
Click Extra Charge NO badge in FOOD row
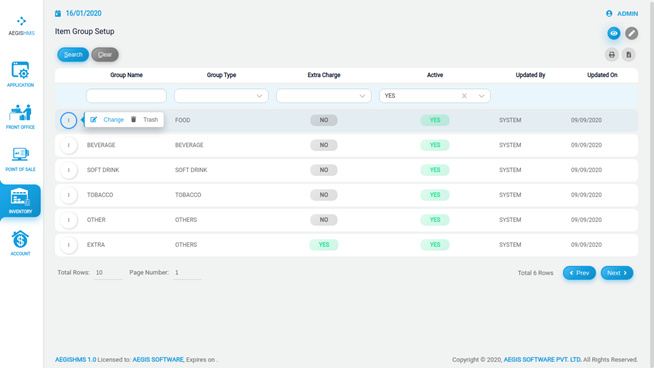324,120
